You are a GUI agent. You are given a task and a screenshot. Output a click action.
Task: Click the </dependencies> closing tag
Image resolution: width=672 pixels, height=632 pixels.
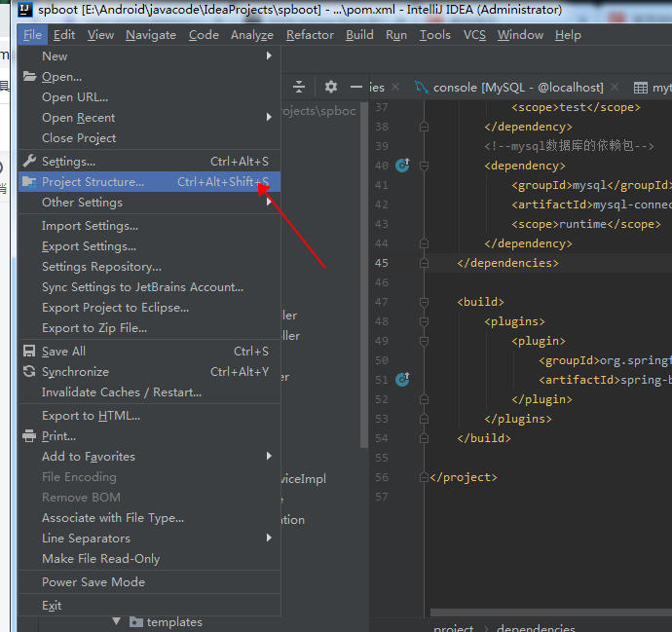click(x=507, y=263)
